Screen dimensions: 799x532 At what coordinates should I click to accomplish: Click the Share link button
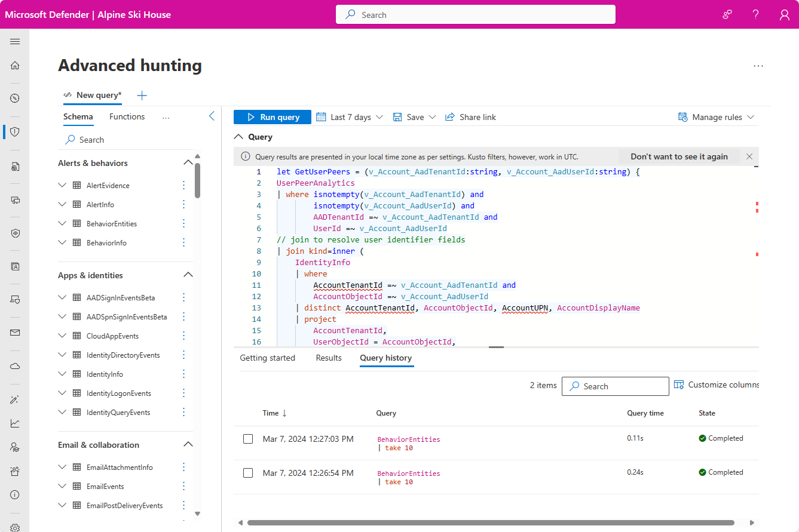point(470,116)
